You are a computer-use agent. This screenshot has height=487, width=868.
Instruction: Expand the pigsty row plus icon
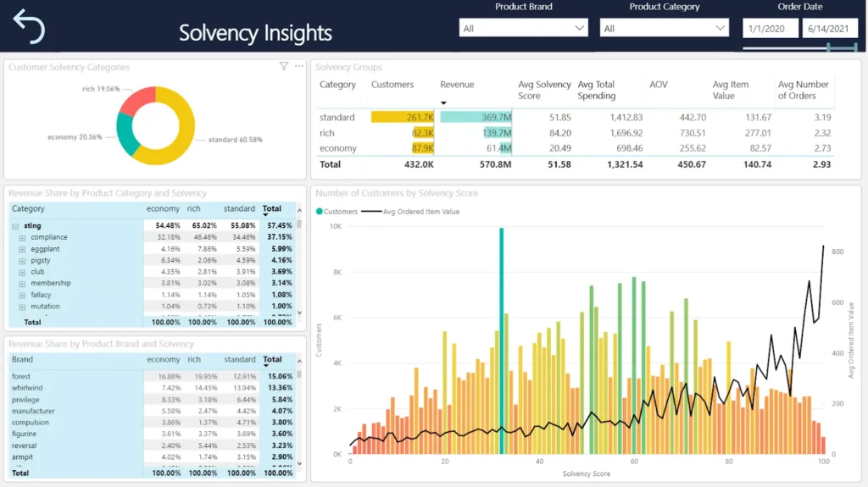click(x=23, y=261)
